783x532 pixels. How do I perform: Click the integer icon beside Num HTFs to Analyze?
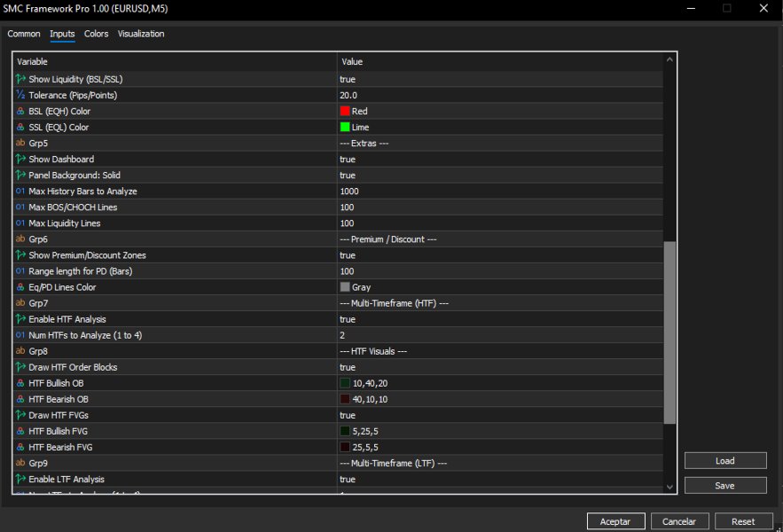point(20,335)
